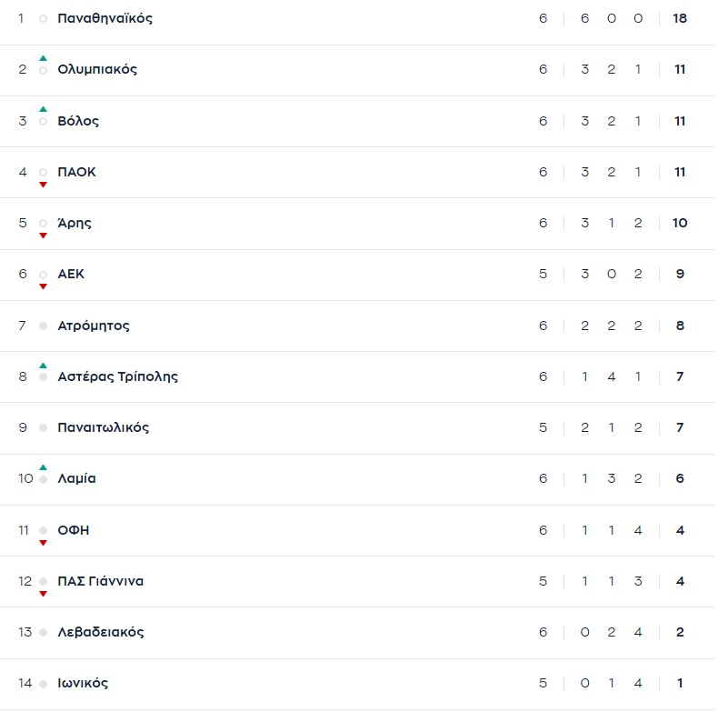Click the grey dot next to Ιωνικός
Viewport: 728px width, 712px height.
(43, 683)
